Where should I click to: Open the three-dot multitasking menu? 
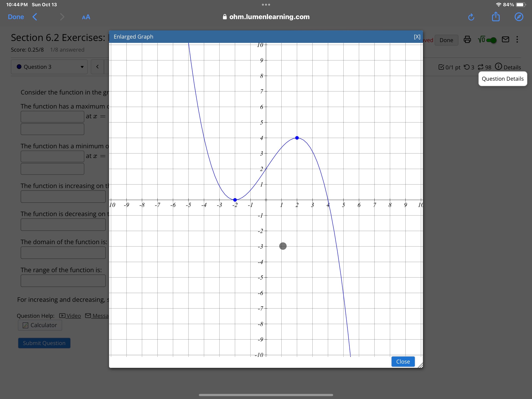point(266,4)
